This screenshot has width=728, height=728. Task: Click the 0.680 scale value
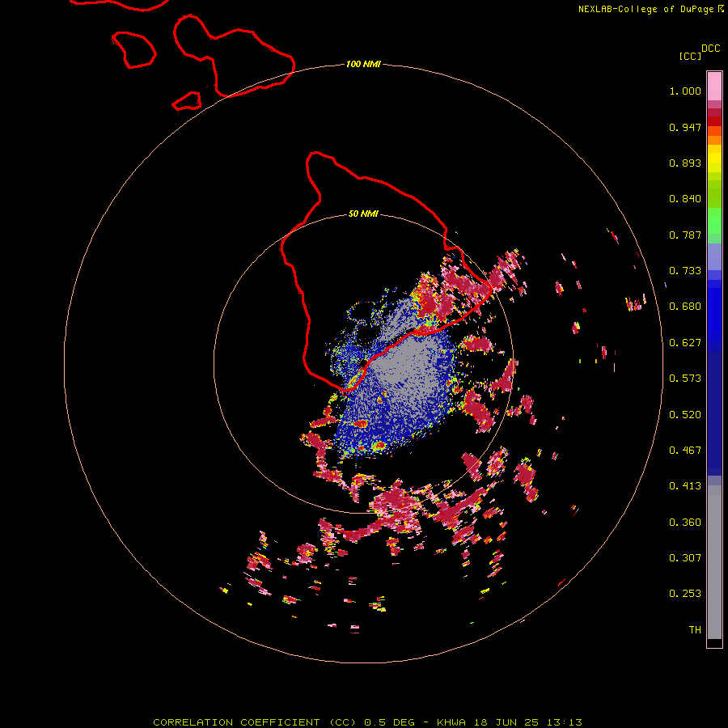685,307
